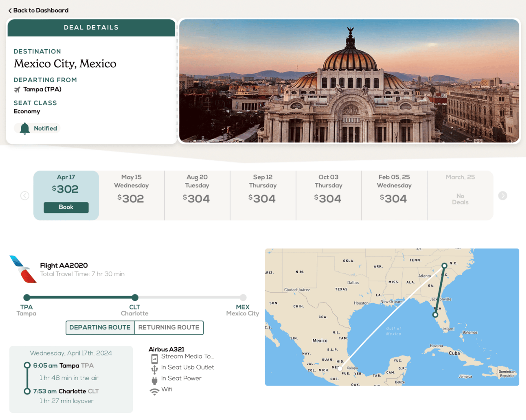Click the Airbus A321 aircraft label

click(167, 349)
